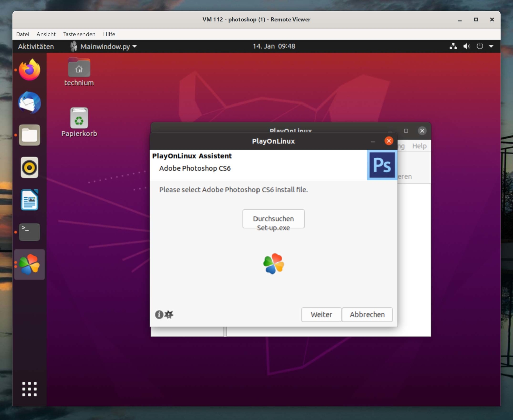Launch Firefox from the dock
Image resolution: width=513 pixels, height=420 pixels.
[29, 70]
